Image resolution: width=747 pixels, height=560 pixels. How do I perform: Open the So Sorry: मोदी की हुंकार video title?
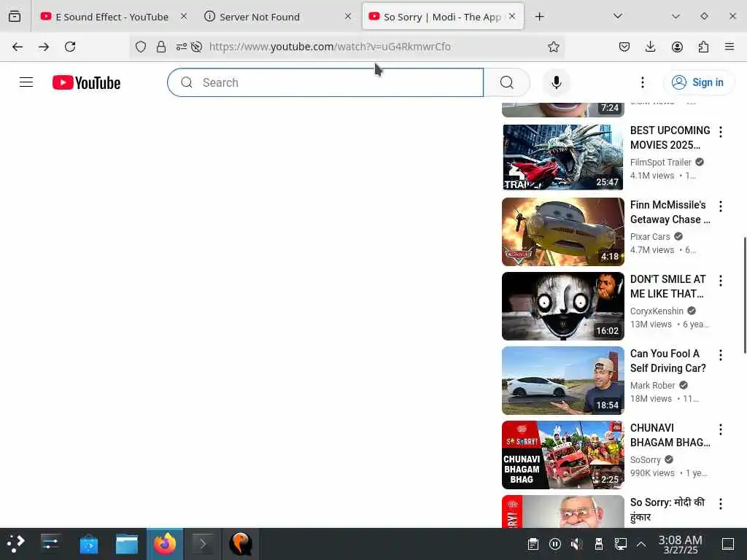point(667,510)
